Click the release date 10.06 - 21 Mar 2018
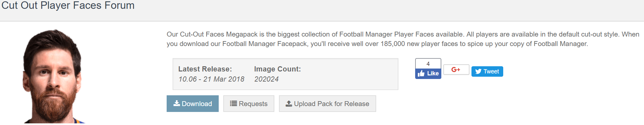 211,79
